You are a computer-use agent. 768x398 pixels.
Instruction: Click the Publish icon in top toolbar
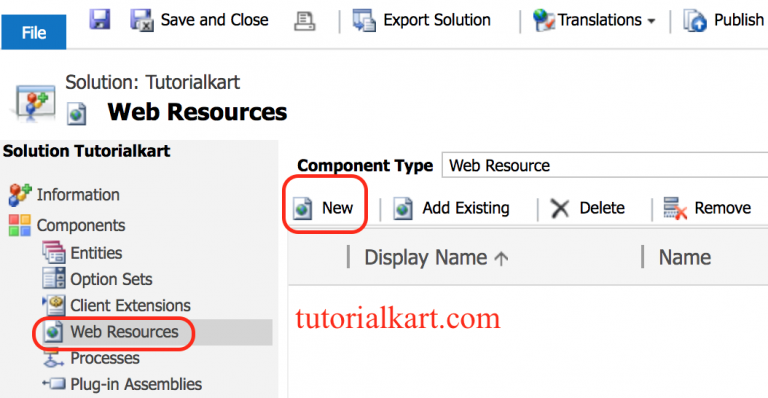(x=695, y=21)
